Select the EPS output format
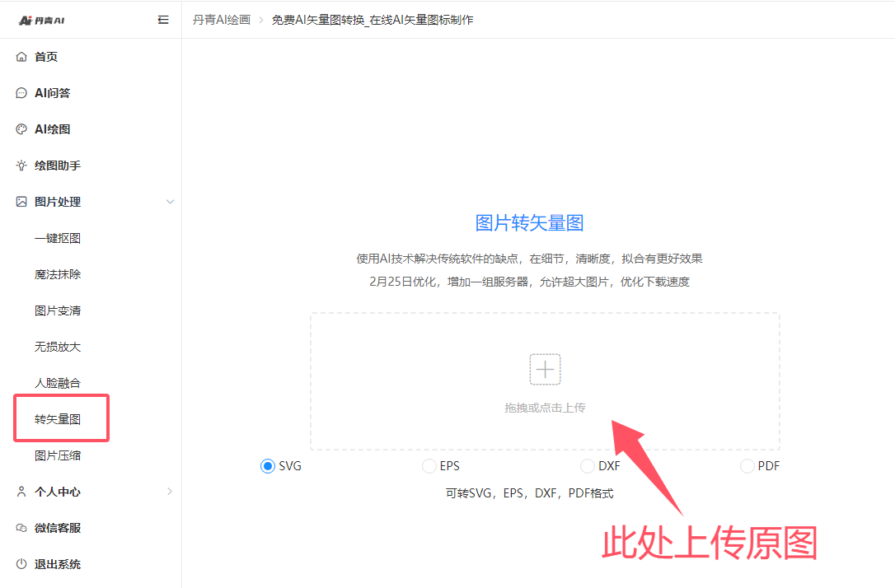Viewport: 895px width, 588px height. tap(429, 466)
